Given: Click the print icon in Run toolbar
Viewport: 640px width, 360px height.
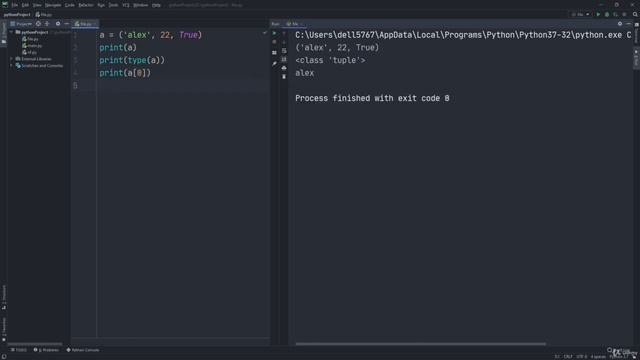Looking at the screenshot, I should point(284,68).
